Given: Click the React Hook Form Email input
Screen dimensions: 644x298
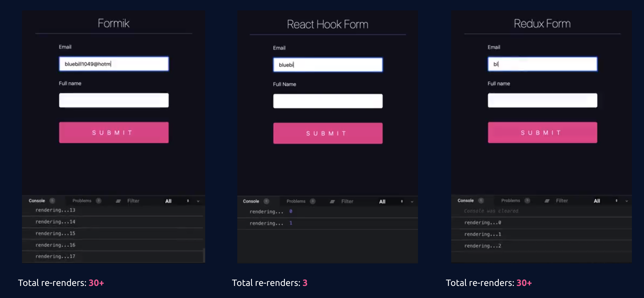Looking at the screenshot, I should click(328, 65).
